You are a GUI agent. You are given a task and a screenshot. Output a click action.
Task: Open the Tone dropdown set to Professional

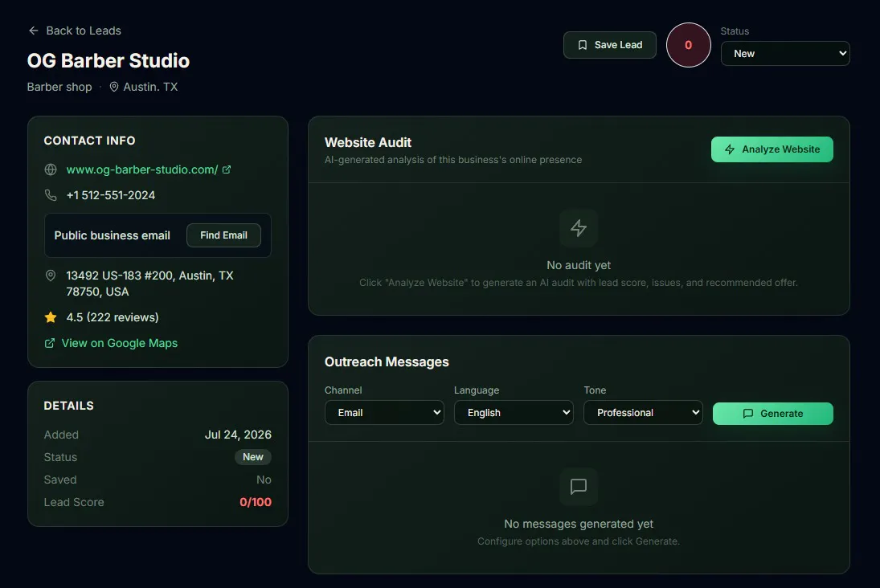point(643,412)
